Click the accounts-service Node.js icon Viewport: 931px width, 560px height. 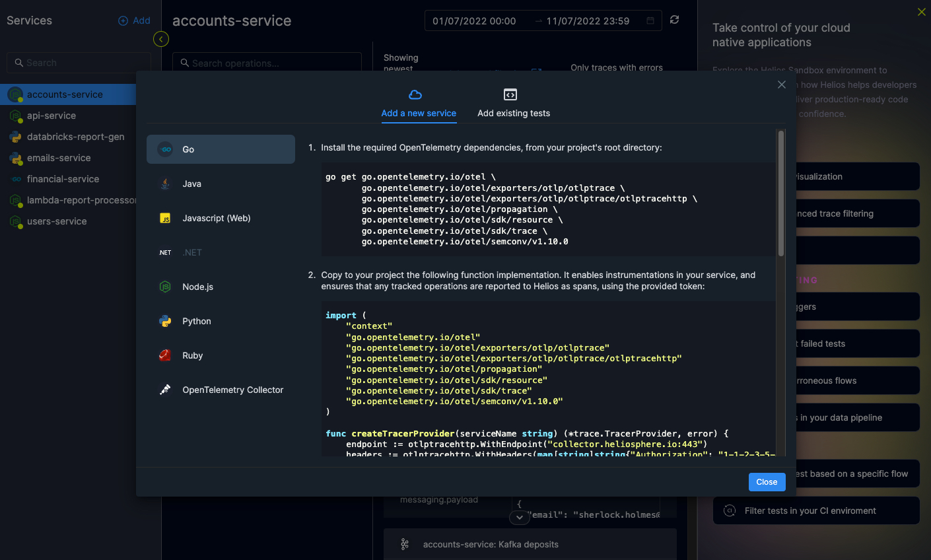pos(15,94)
